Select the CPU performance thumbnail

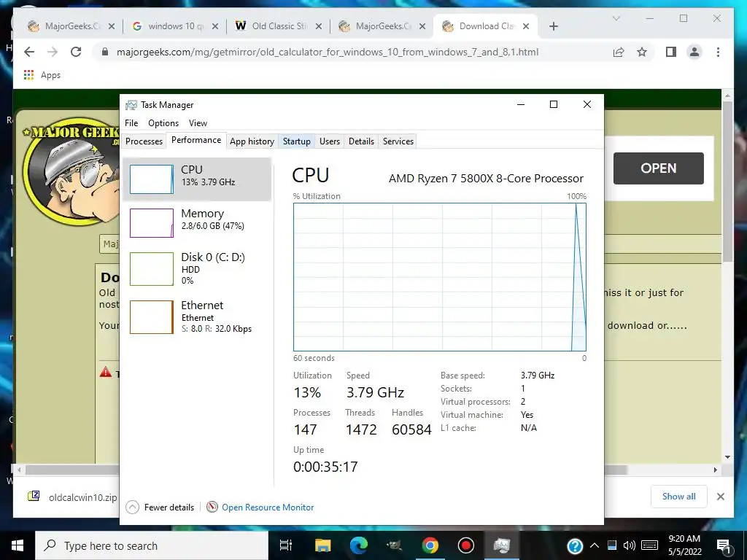152,179
